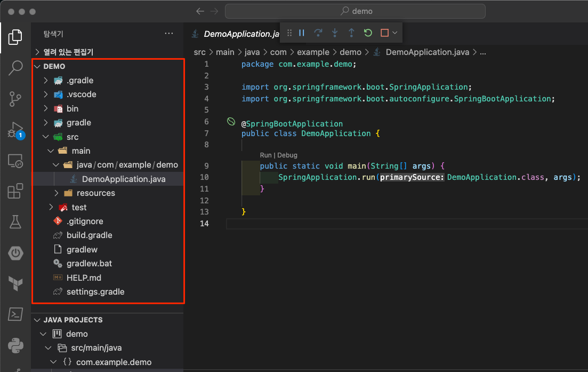The height and width of the screenshot is (372, 588).
Task: Click main in the breadcrumb path
Action: pos(225,52)
